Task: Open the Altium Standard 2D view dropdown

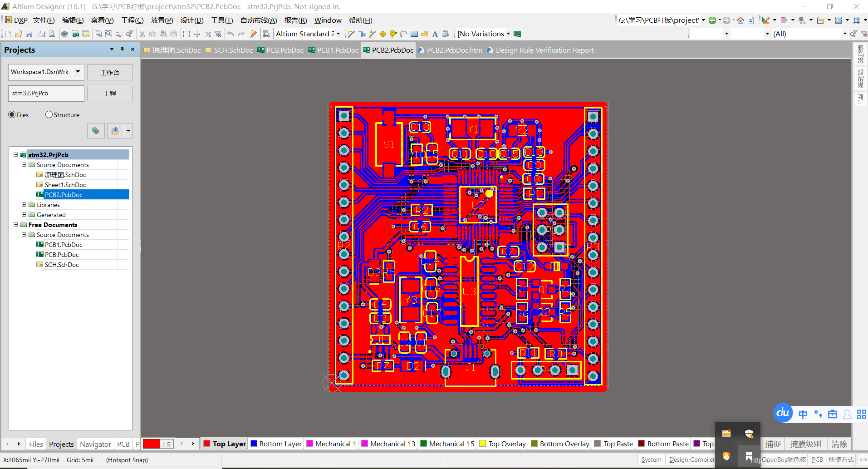Action: (x=338, y=34)
